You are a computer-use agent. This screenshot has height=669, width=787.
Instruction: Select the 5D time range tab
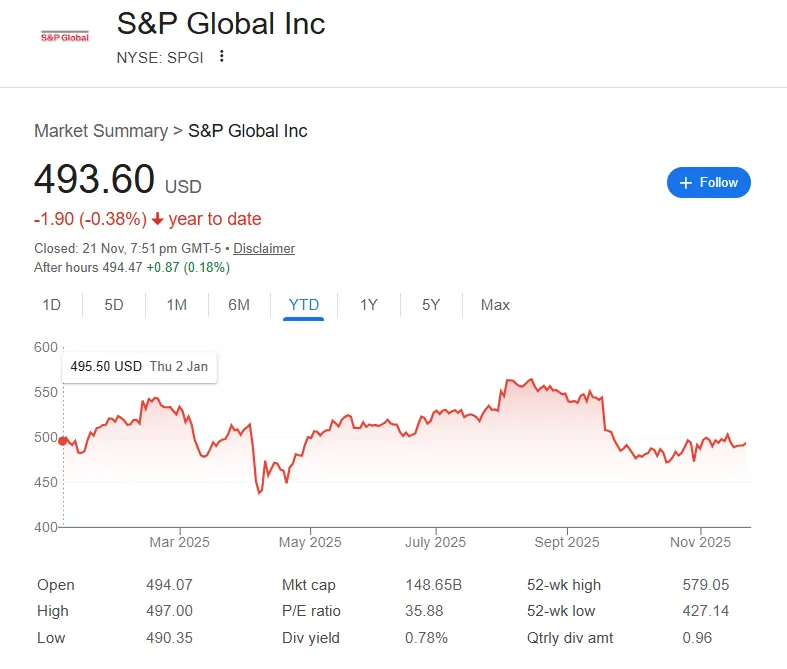click(114, 305)
